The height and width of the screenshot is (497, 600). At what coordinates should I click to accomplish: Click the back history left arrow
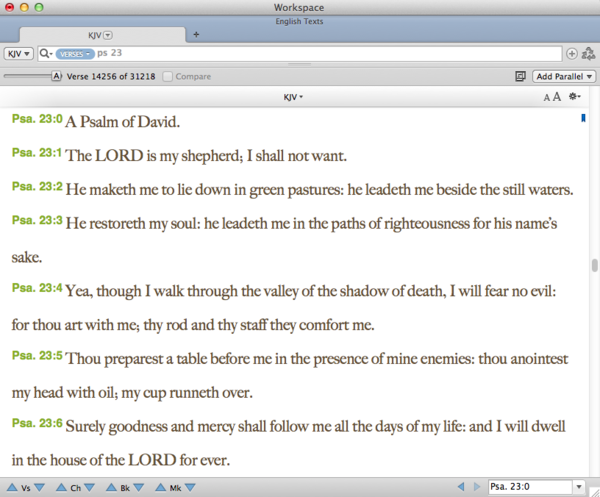coord(461,487)
